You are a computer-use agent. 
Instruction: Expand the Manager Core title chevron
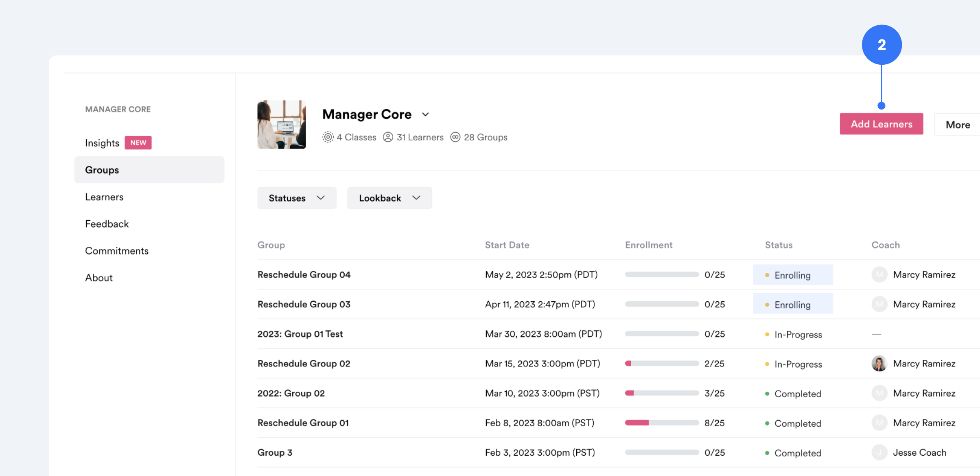point(425,115)
